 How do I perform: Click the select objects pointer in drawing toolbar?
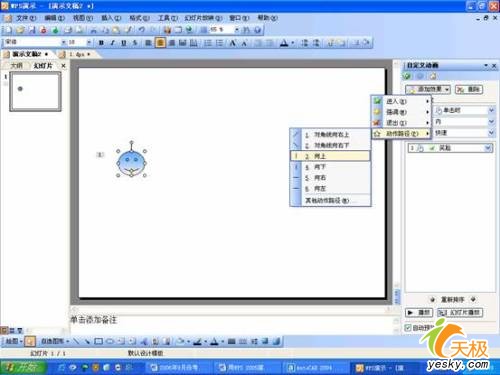tap(30, 341)
